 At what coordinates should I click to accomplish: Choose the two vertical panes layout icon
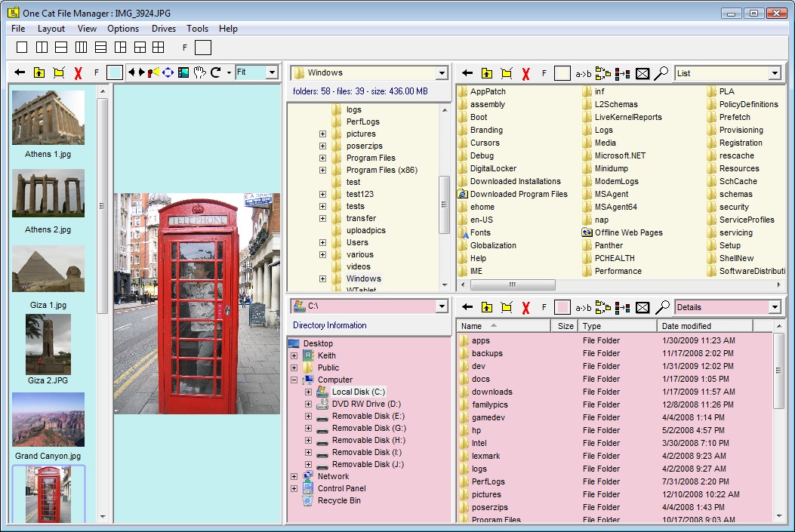[42, 48]
